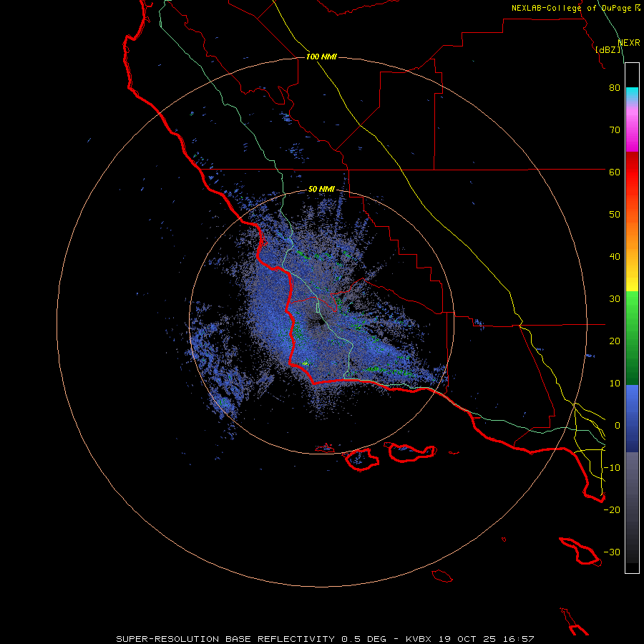Click the -20 dBZ scale label
644x644 pixels.
coord(612,510)
